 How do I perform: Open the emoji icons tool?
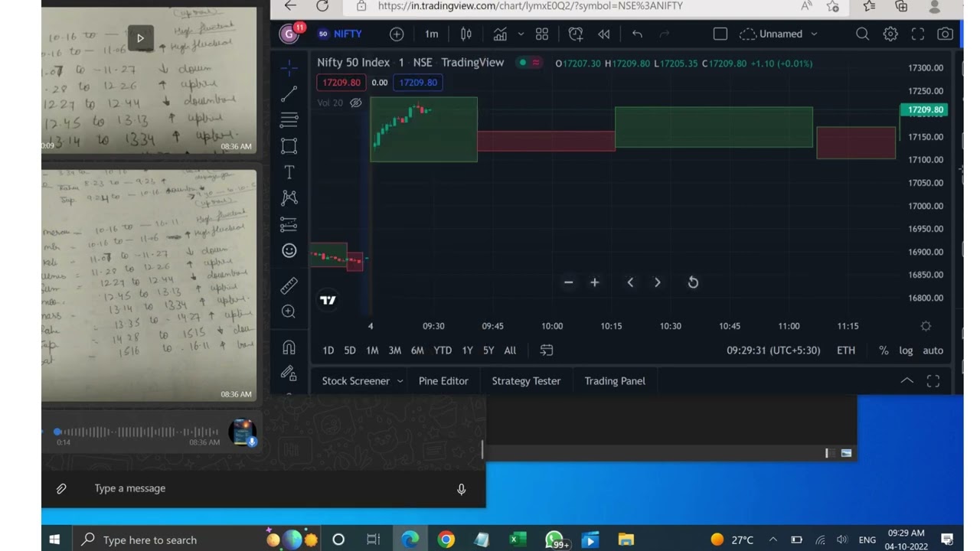pos(289,250)
